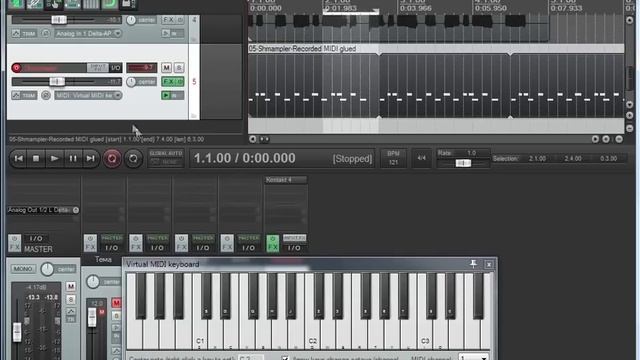Jump to project end in transport
This screenshot has height=360, width=640.
(91, 158)
